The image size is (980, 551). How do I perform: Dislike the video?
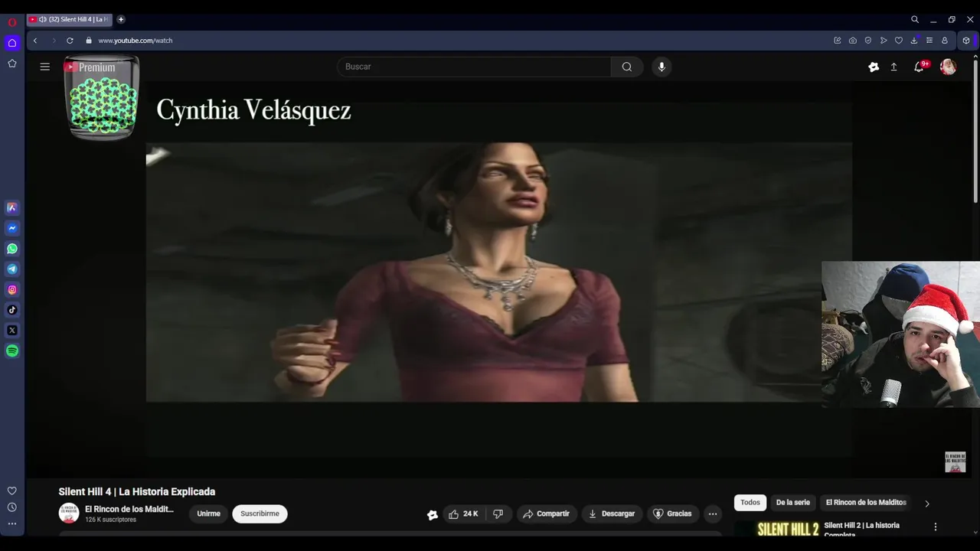pos(498,514)
